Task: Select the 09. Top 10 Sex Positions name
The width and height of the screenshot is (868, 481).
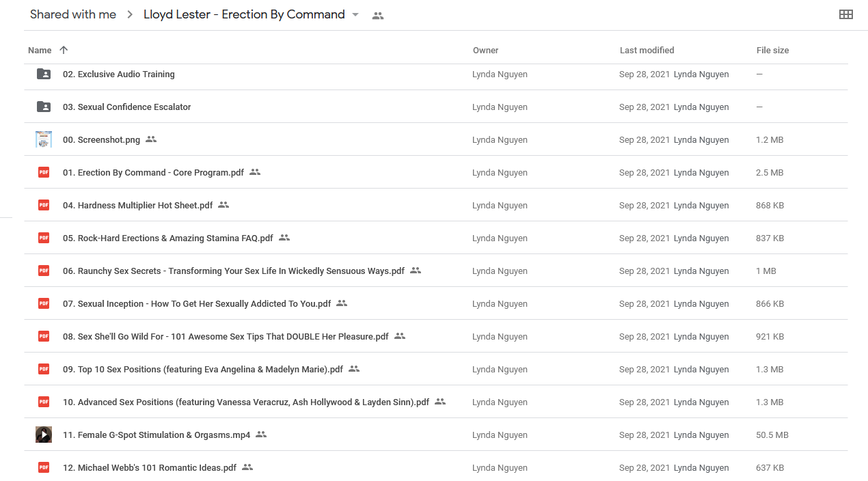Action: (203, 369)
